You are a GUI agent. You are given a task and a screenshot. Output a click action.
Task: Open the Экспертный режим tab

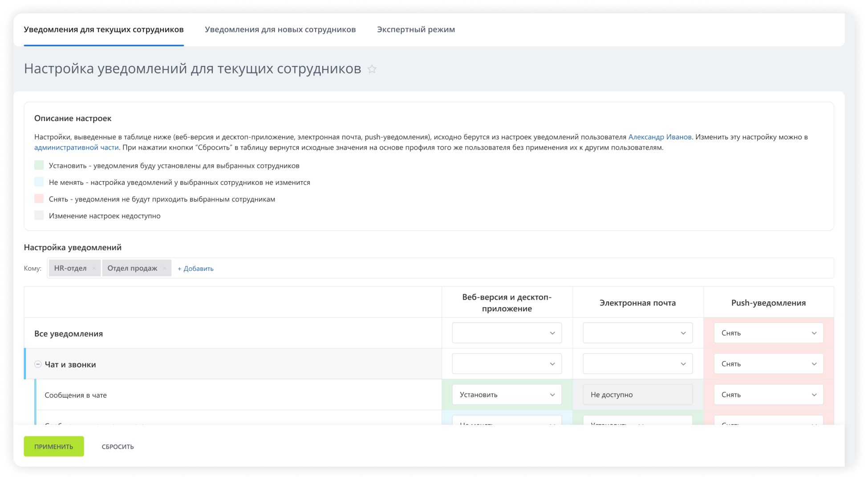tap(416, 29)
